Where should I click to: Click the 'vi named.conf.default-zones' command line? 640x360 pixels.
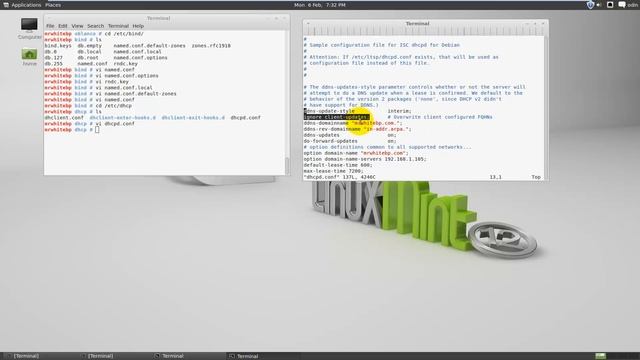pyautogui.click(x=136, y=93)
